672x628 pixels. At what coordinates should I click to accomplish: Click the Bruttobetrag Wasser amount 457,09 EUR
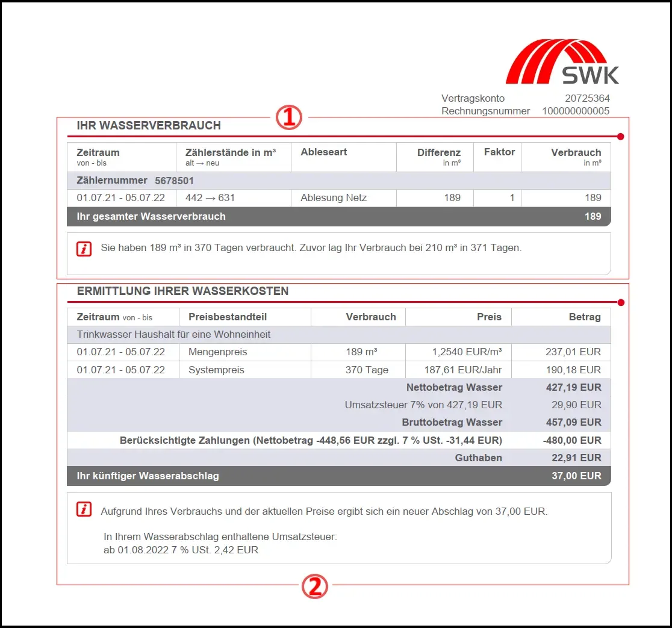[576, 422]
